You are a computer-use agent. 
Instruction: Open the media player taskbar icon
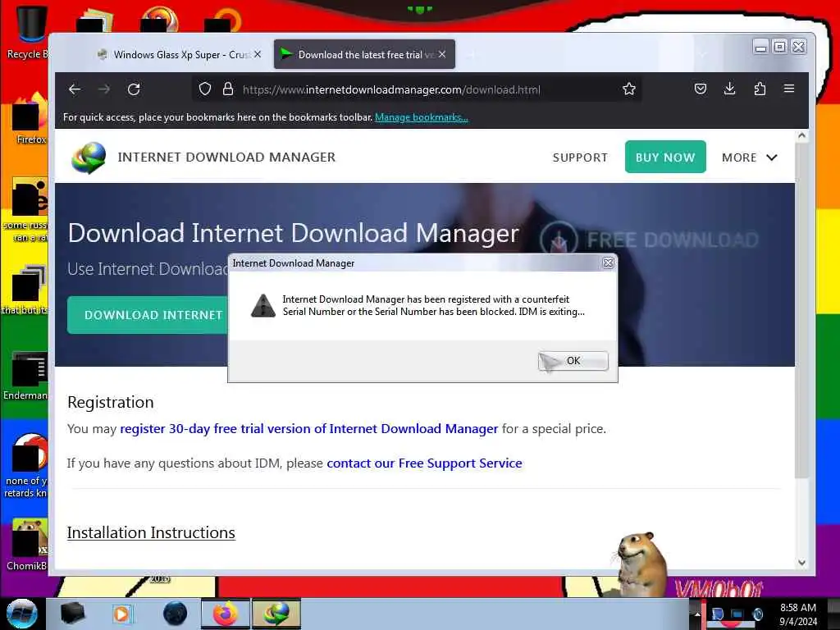pos(121,614)
